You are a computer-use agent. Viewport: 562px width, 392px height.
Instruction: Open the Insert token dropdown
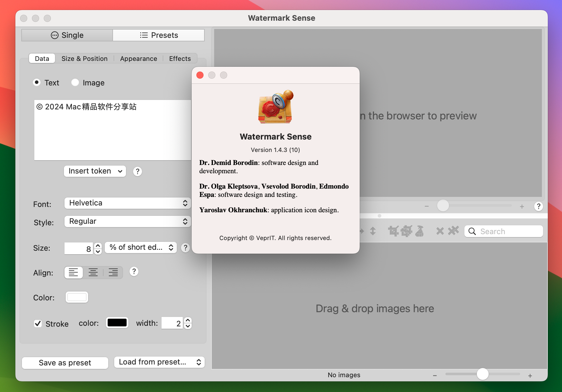(95, 171)
